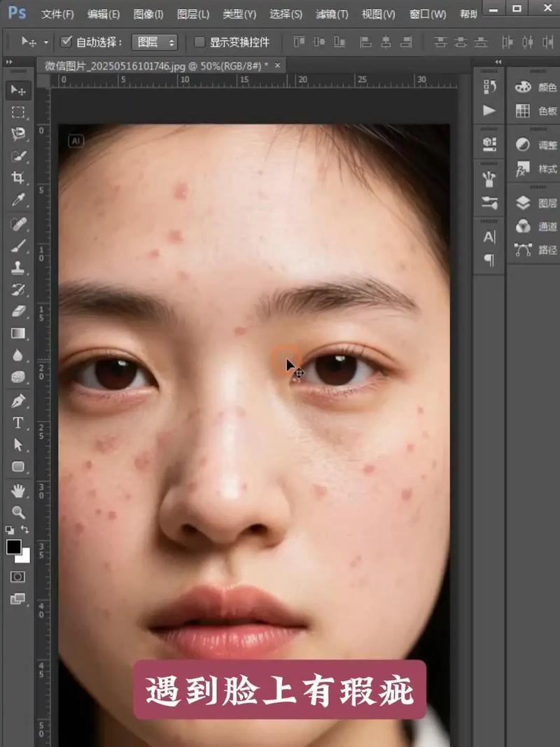Screen dimensions: 560x747
Task: Select the Blur tool droplet icon
Action: [18, 356]
